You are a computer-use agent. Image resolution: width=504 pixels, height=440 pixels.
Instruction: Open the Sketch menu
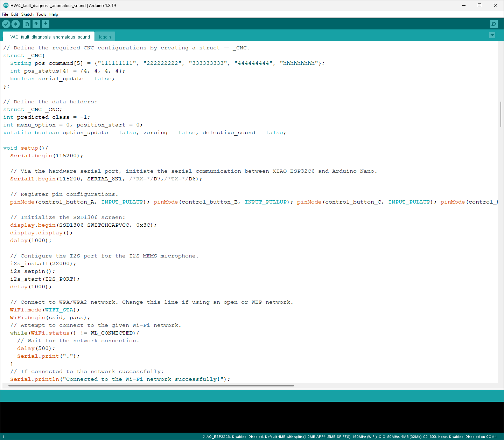[x=27, y=14]
